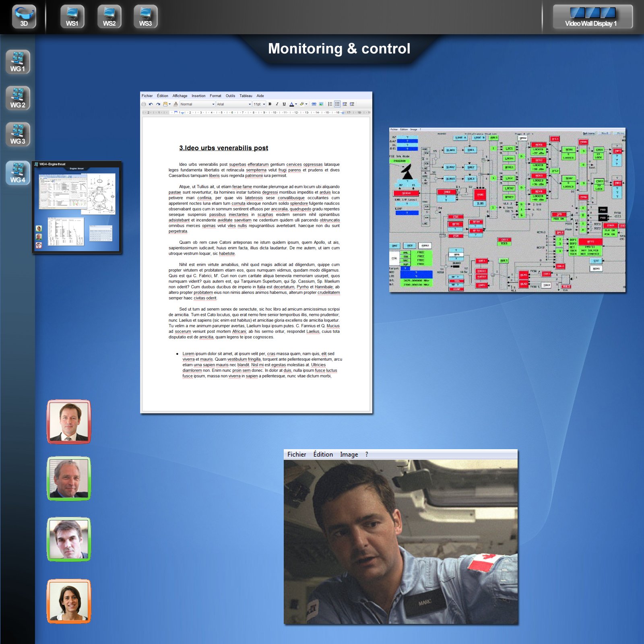
Task: Open the Édition menu in document editor
Action: click(163, 96)
